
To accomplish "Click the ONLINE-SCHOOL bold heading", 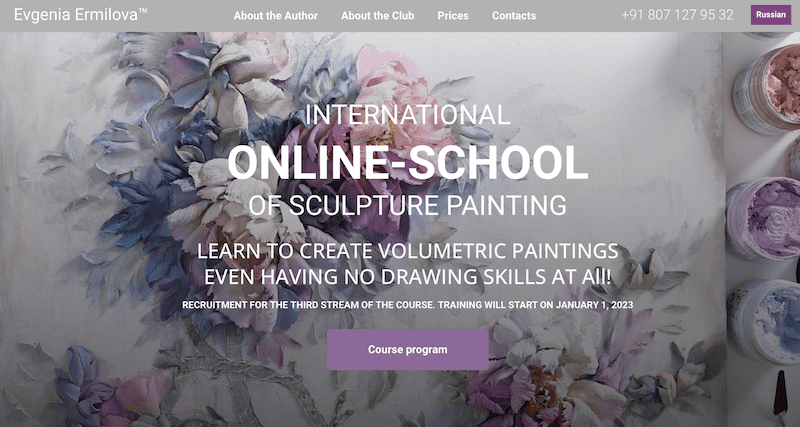I will click(x=408, y=162).
